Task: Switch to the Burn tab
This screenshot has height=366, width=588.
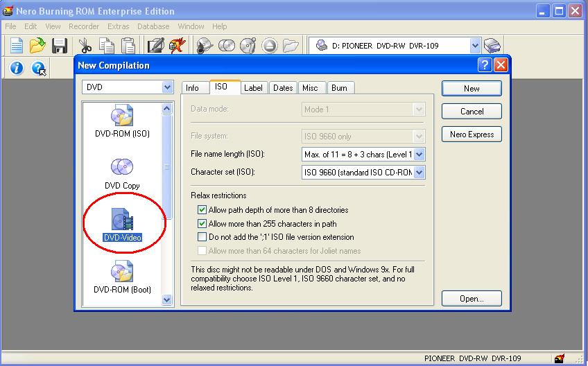Action: [x=340, y=88]
